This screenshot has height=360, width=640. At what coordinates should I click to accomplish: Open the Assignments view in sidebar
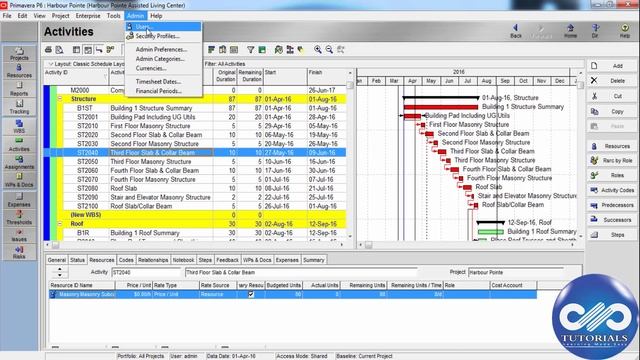tap(19, 162)
